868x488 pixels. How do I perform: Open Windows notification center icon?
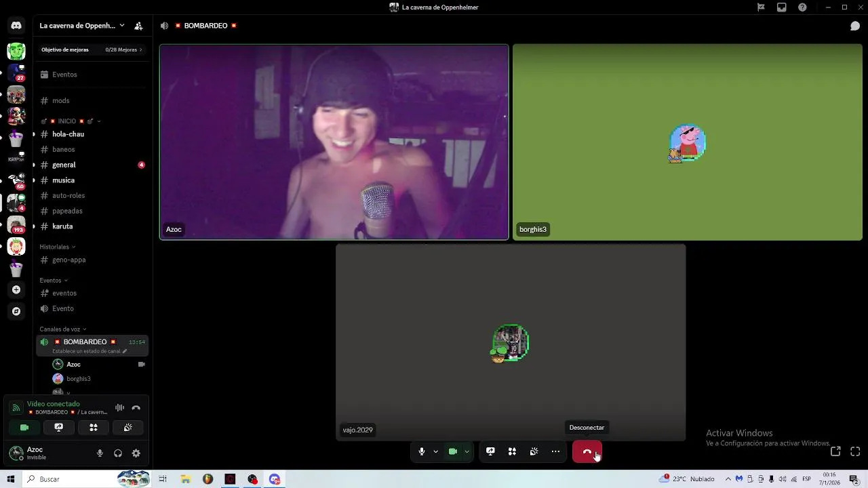tap(854, 479)
